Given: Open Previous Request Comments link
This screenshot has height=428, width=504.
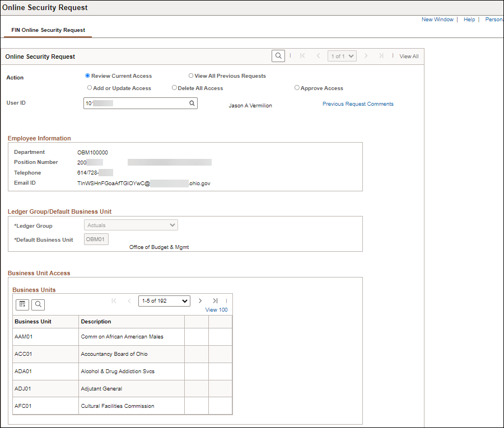Looking at the screenshot, I should pos(358,104).
